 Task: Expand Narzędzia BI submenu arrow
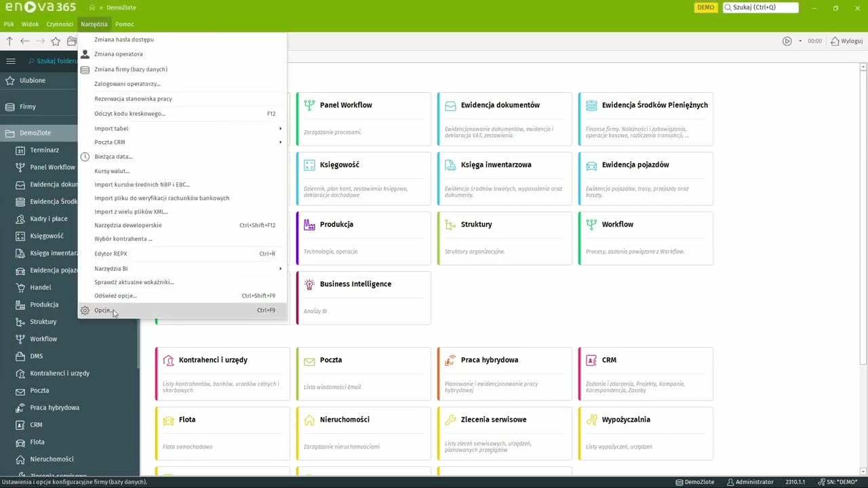[280, 269]
